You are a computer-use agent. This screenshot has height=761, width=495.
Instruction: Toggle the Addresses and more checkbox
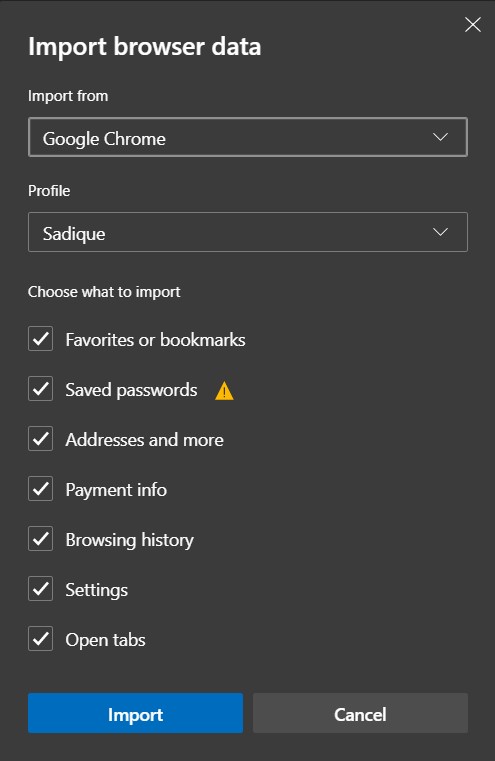click(40, 438)
